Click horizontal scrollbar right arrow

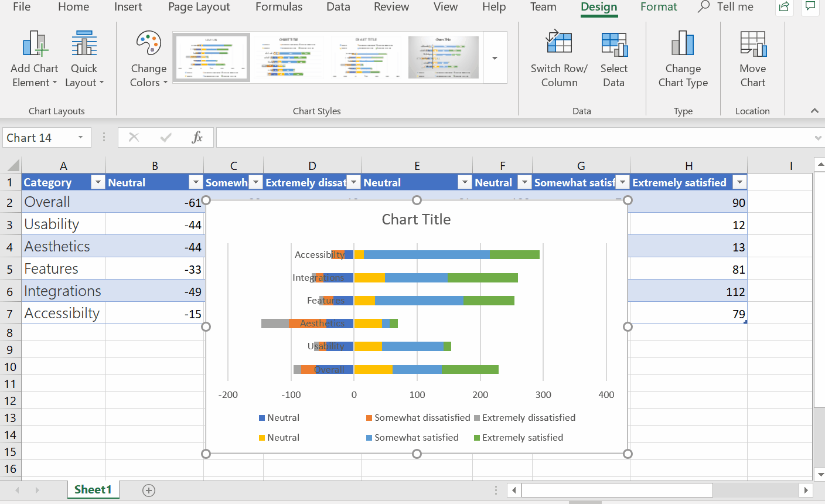[806, 490]
